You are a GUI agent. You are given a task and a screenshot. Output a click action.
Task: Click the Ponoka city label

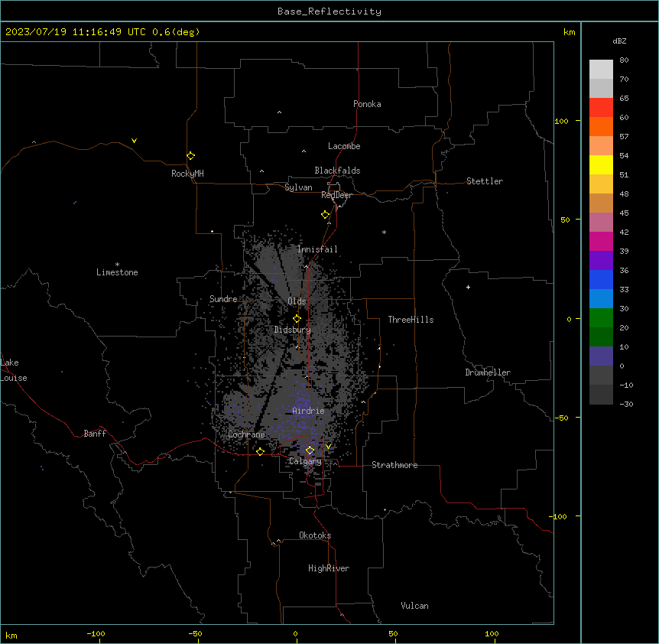(367, 104)
